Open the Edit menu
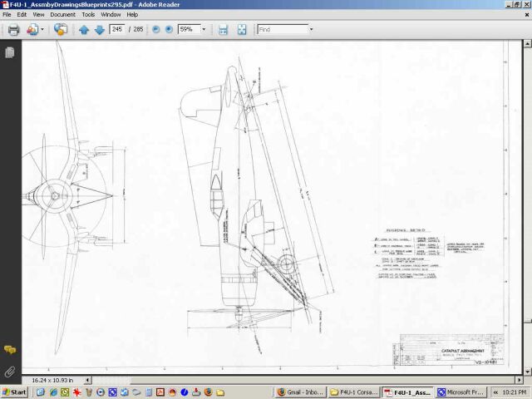 [22, 15]
